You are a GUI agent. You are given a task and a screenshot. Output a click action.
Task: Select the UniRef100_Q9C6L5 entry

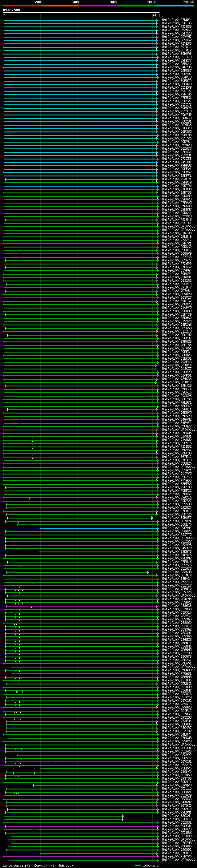(x=177, y=393)
